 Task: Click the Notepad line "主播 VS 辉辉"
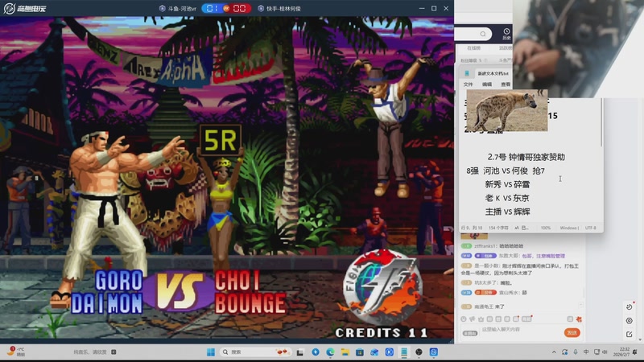[x=508, y=212]
